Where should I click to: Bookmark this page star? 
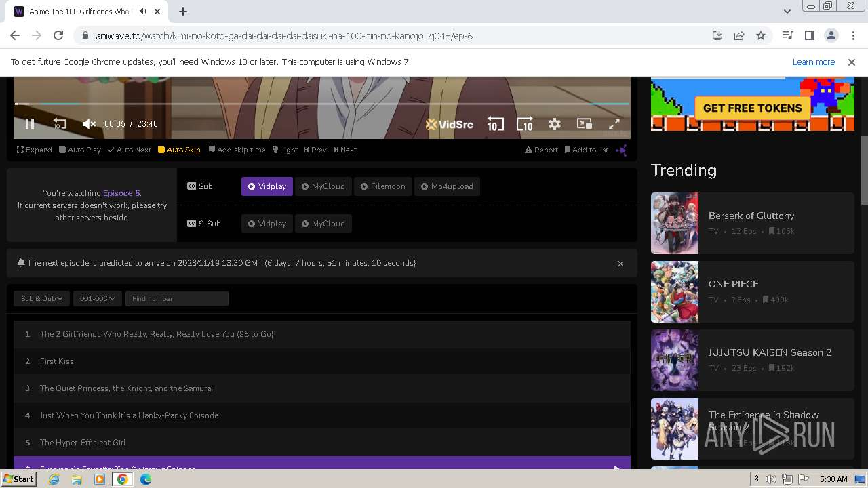coord(761,35)
